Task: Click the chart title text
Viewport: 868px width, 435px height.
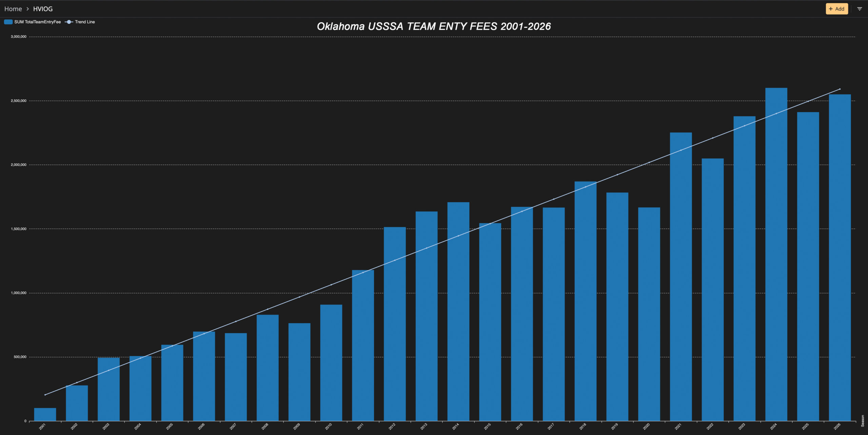Action: (434, 26)
